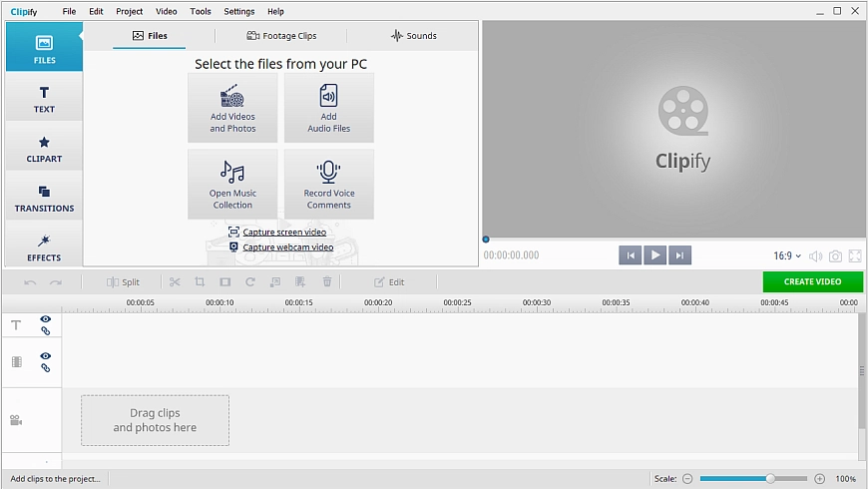
Task: Click the Edit toolbar button
Action: point(389,282)
